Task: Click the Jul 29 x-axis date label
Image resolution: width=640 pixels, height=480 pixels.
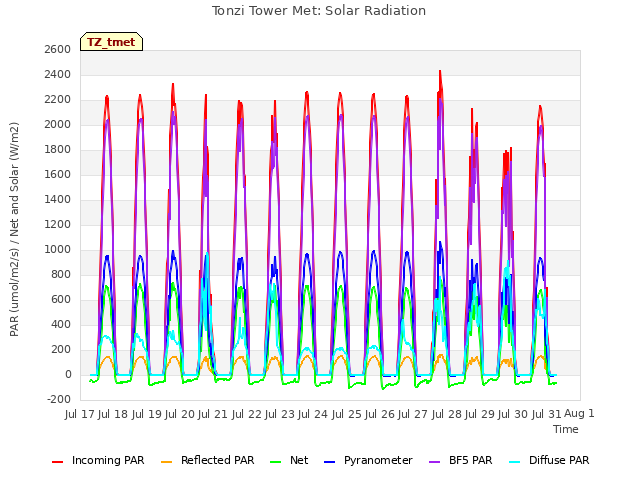Action: pyautogui.click(x=480, y=414)
